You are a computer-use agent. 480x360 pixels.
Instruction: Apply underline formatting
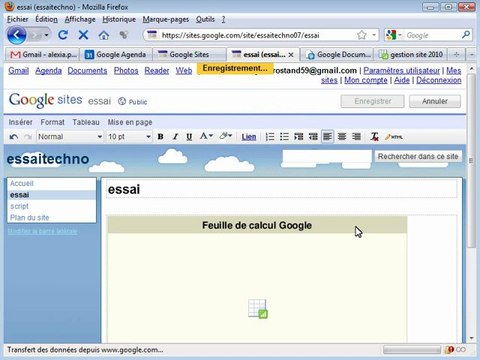189,137
